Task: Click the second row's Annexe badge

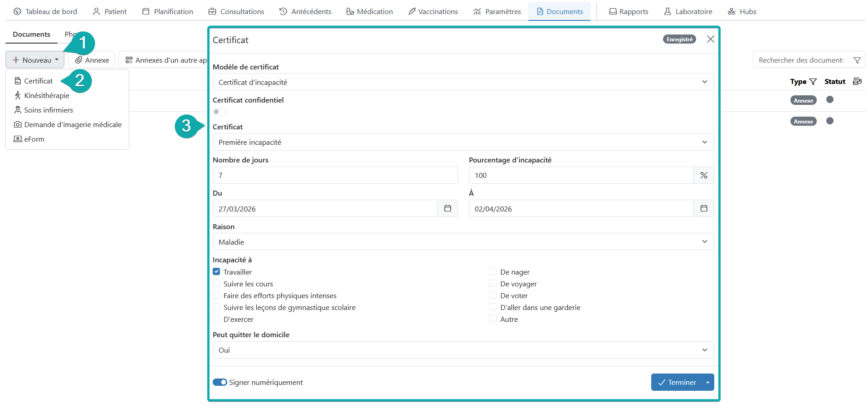Action: 803,121
